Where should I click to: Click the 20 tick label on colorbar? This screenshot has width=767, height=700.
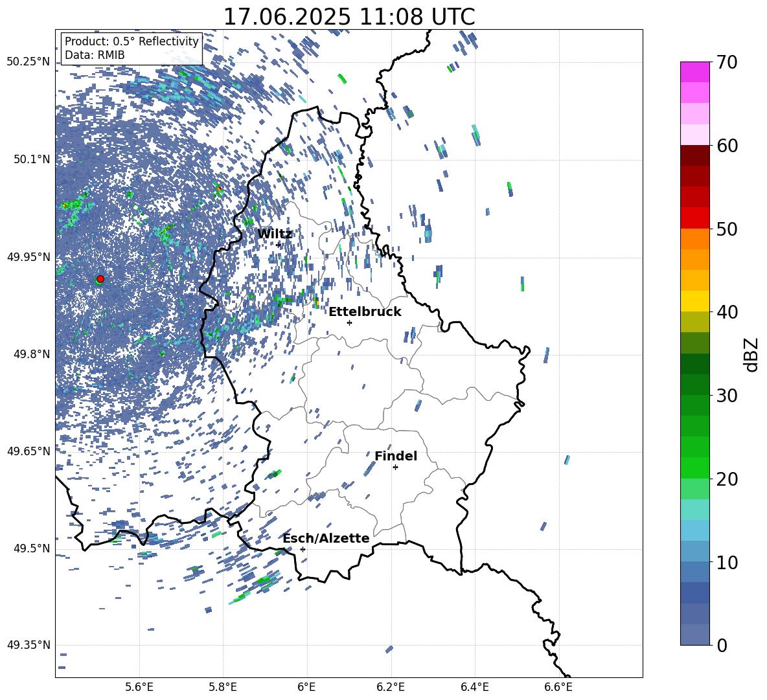click(727, 479)
